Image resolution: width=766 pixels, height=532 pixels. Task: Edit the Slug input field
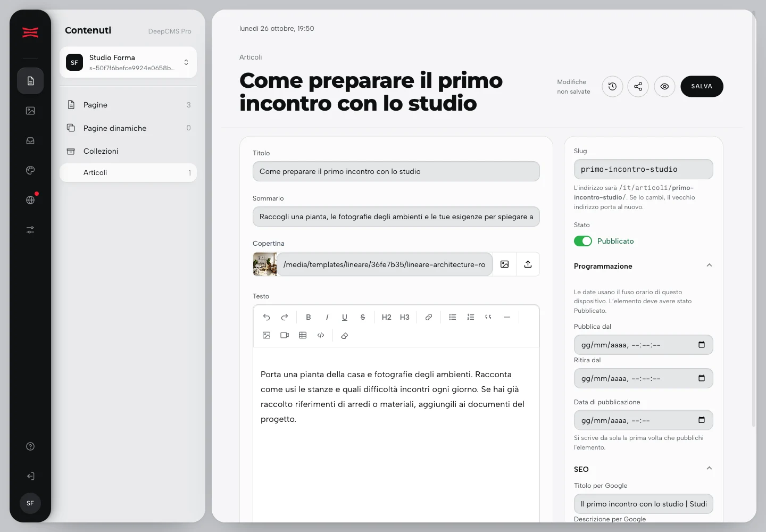[x=643, y=169]
